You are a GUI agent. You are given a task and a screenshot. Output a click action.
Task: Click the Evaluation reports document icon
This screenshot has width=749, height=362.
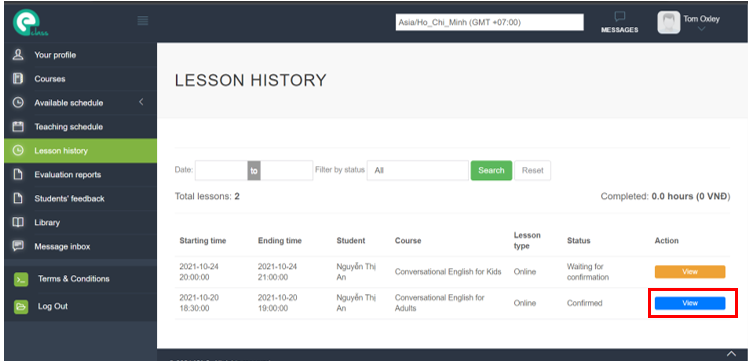18,174
